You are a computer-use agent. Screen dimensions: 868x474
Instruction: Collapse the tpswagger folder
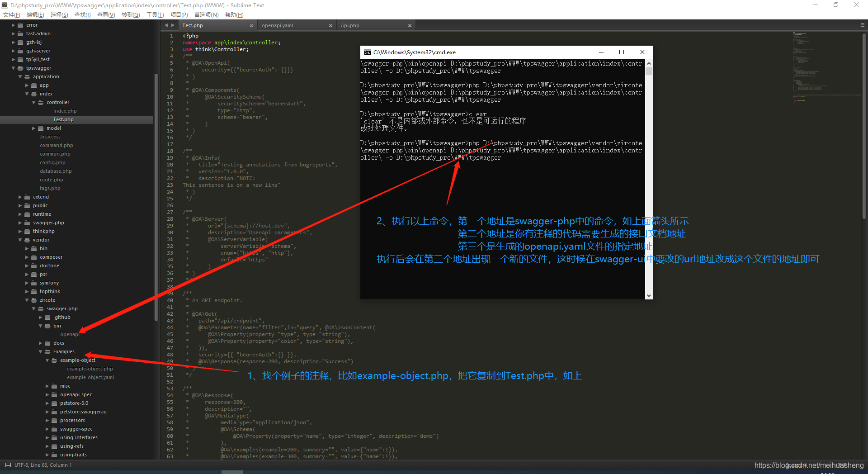(x=13, y=68)
